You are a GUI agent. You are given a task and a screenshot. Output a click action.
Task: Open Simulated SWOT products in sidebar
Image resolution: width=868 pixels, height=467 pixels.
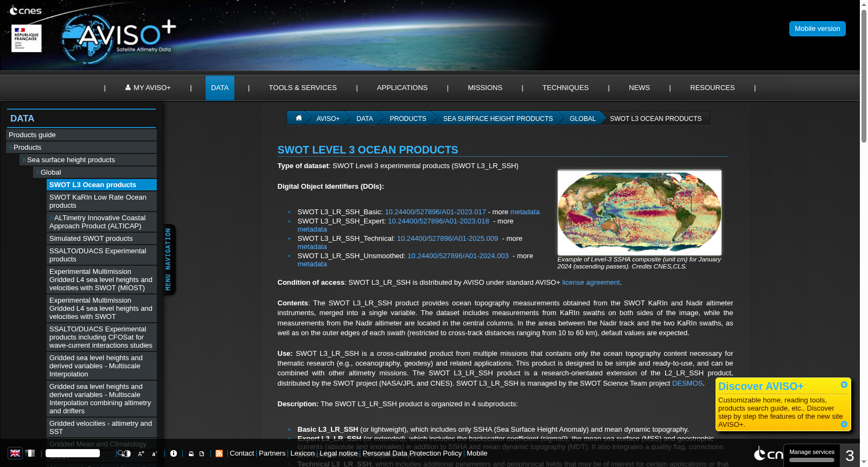[101, 239]
